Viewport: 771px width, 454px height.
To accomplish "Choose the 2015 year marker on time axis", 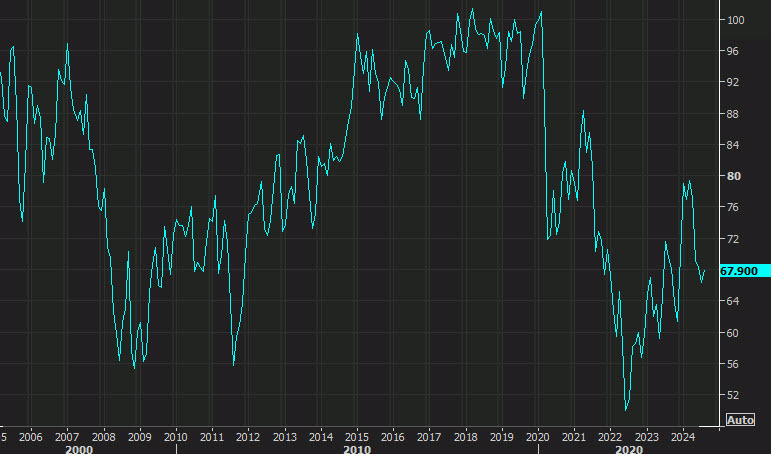I will tap(356, 437).
